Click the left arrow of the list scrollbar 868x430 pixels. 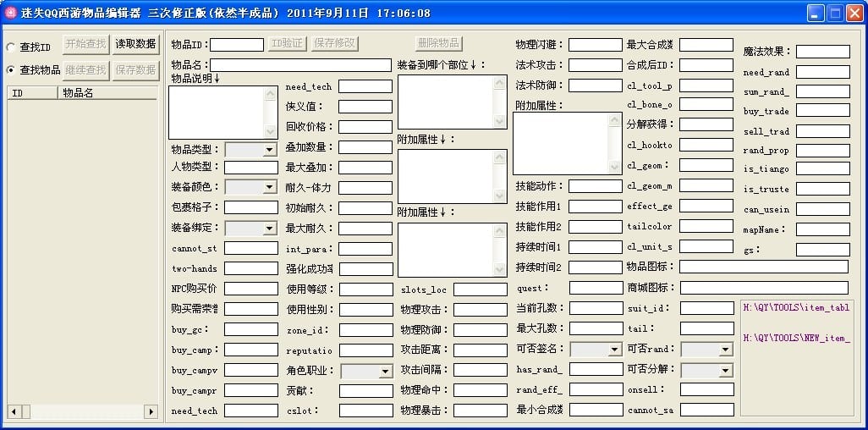tap(13, 411)
